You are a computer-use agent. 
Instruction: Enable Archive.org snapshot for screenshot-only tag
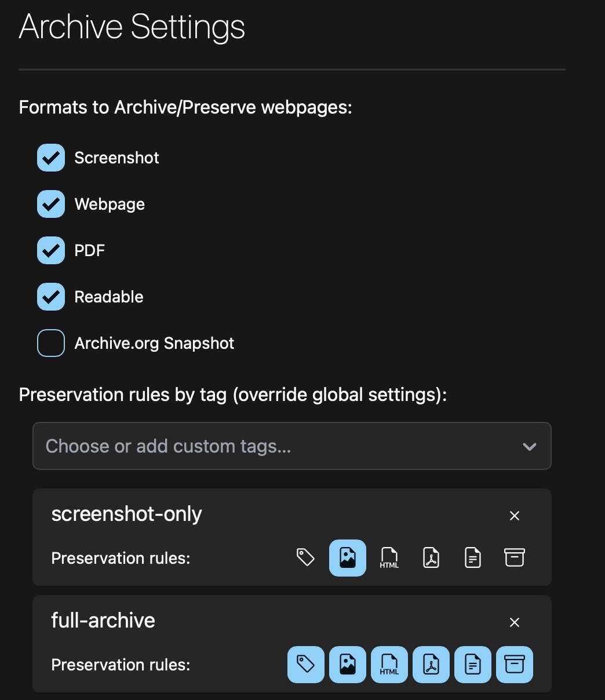tap(514, 557)
